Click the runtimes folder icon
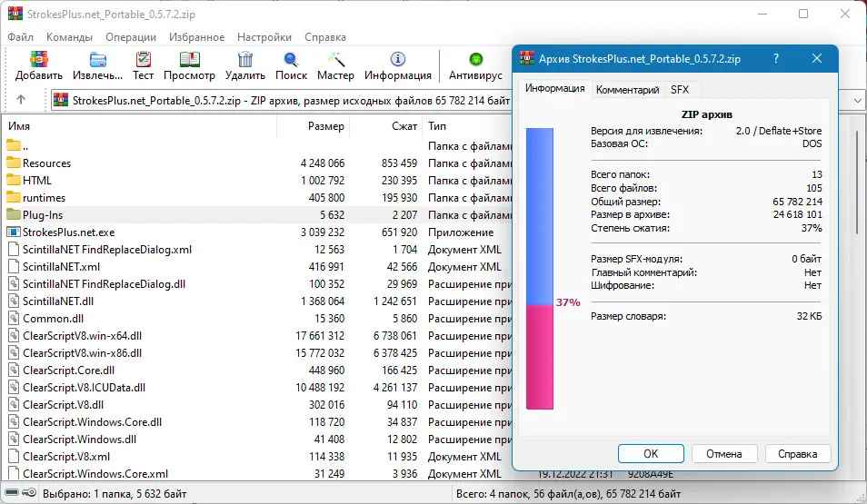 point(14,197)
